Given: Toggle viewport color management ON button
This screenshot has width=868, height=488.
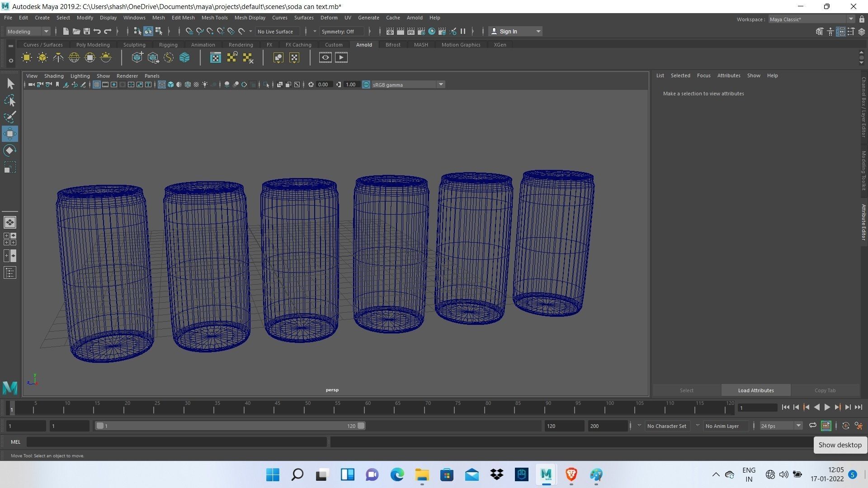Looking at the screenshot, I should [366, 84].
